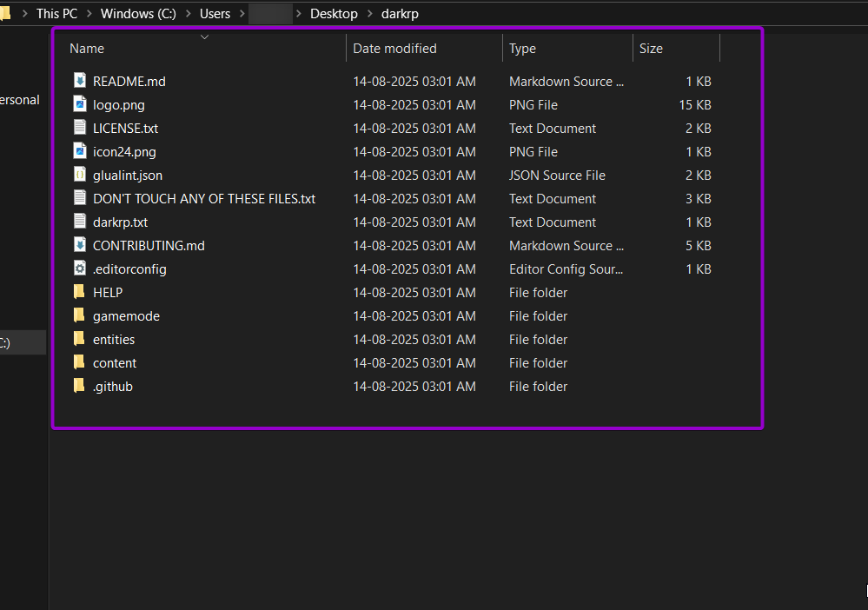The height and width of the screenshot is (610, 868).
Task: Go to Desktop in the breadcrumb path
Action: [x=334, y=13]
